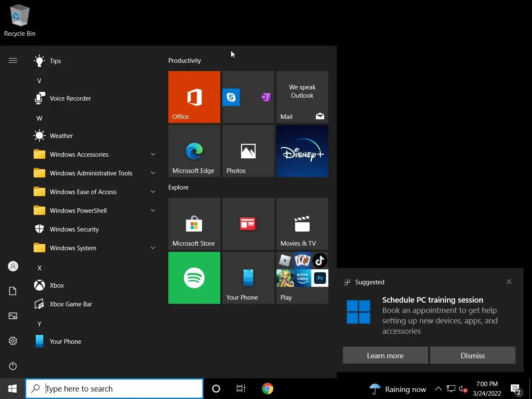Click the Roblox icon in Play tile
The image size is (532, 399).
[285, 261]
